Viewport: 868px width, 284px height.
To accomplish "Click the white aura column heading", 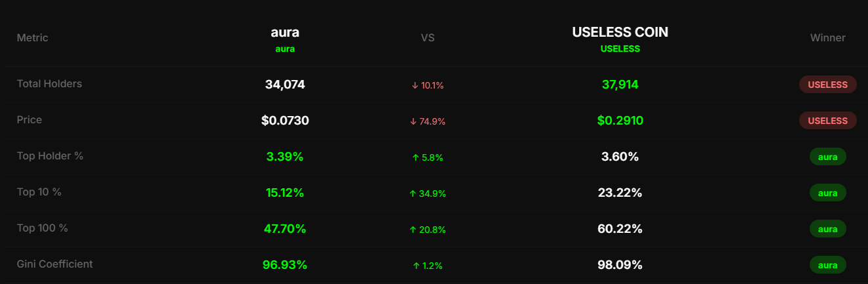I will (285, 32).
